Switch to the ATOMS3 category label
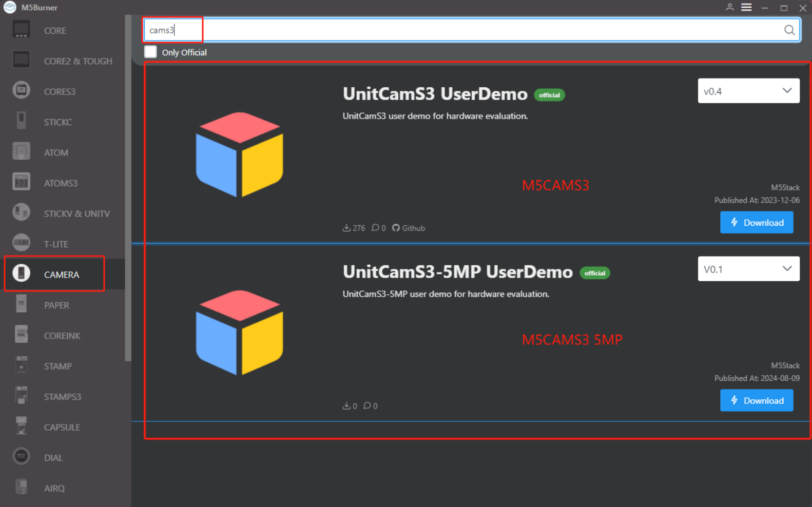 61,183
